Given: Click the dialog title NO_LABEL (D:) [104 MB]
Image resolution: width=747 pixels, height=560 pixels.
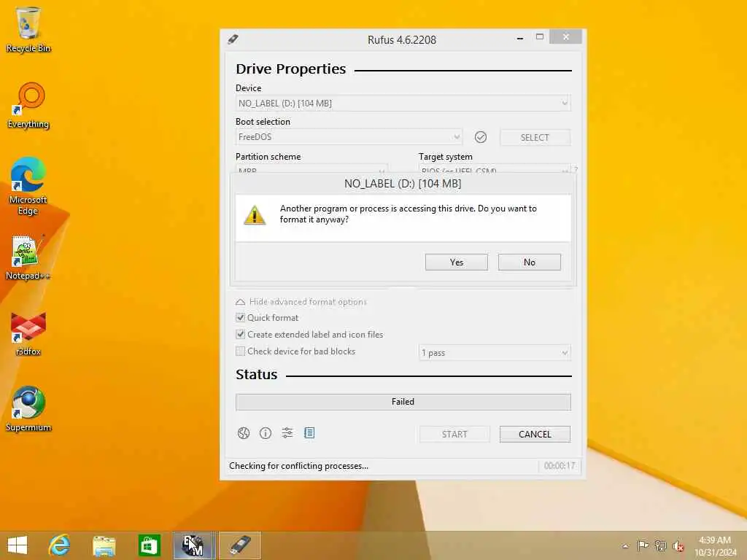Looking at the screenshot, I should pyautogui.click(x=403, y=184).
